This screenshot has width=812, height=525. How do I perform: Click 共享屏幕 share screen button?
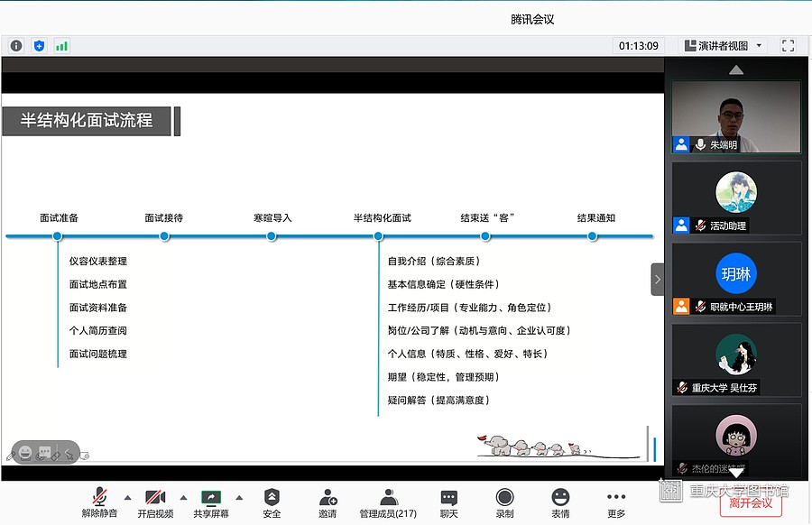(211, 502)
